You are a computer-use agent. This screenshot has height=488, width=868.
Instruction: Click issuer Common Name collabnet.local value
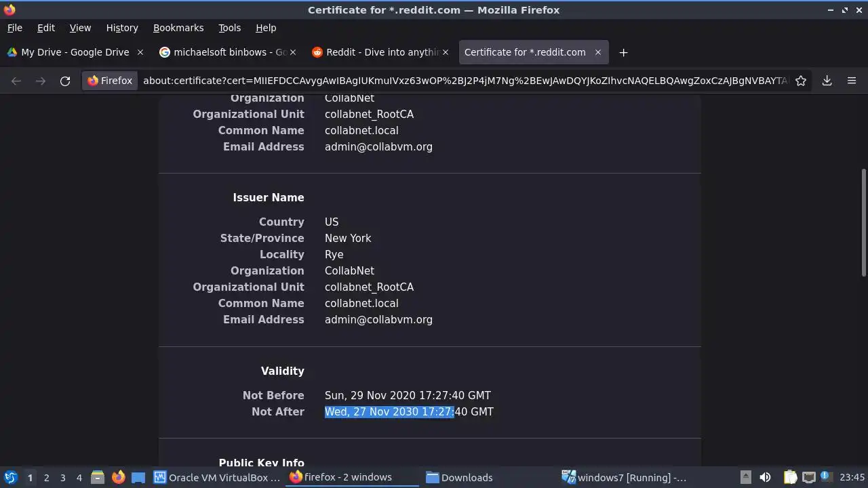click(x=361, y=303)
